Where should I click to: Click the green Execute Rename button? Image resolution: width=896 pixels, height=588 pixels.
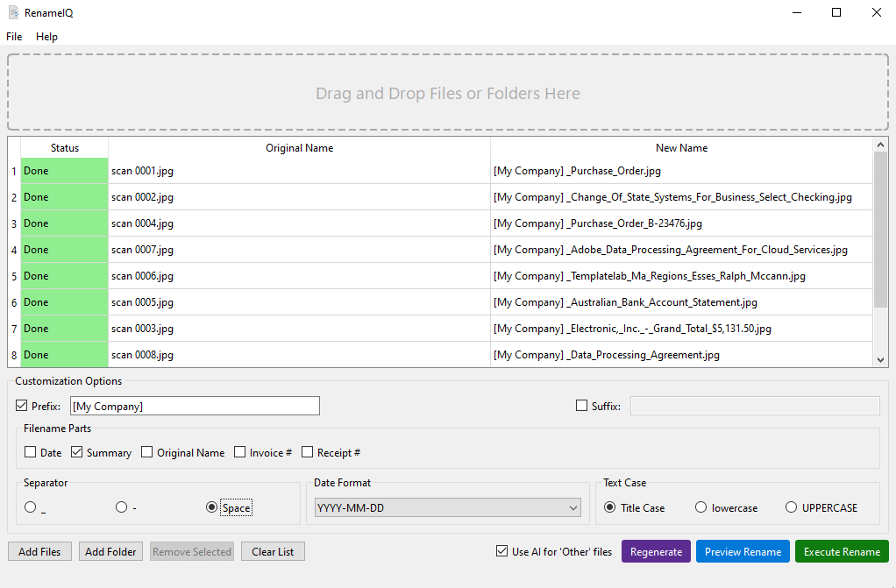tap(842, 552)
